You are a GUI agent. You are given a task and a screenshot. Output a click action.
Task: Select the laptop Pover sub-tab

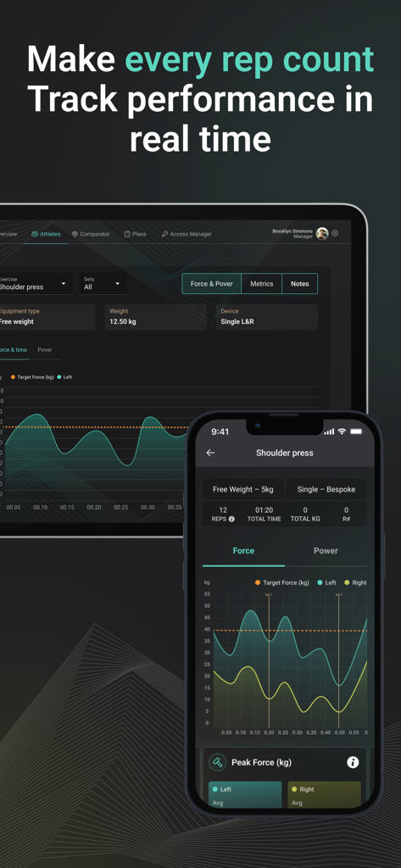[x=45, y=350]
